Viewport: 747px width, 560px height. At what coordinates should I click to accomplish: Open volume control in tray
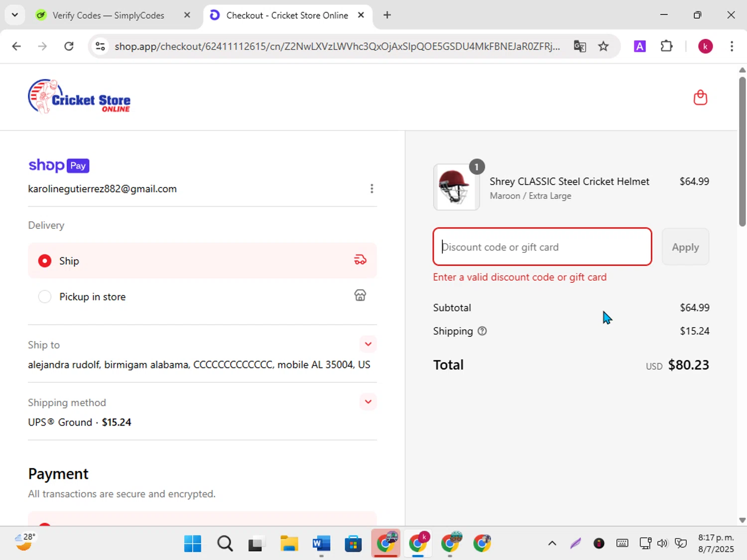click(x=662, y=543)
